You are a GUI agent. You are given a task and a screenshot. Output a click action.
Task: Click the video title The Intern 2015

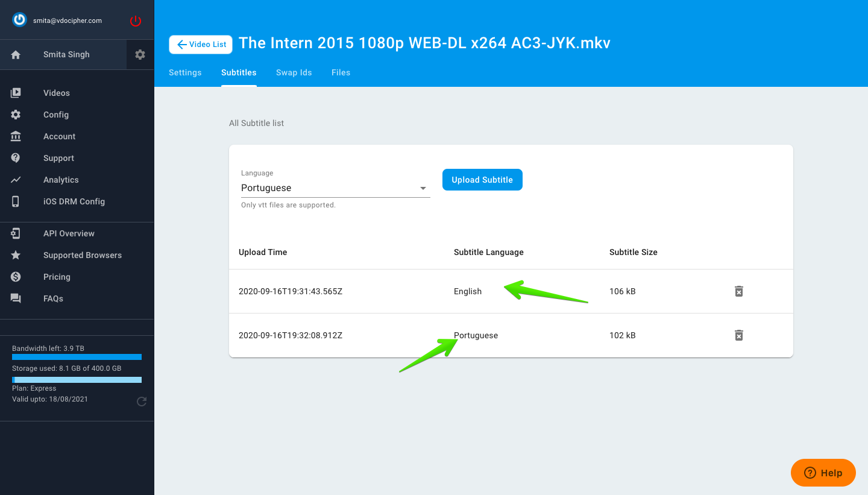424,43
